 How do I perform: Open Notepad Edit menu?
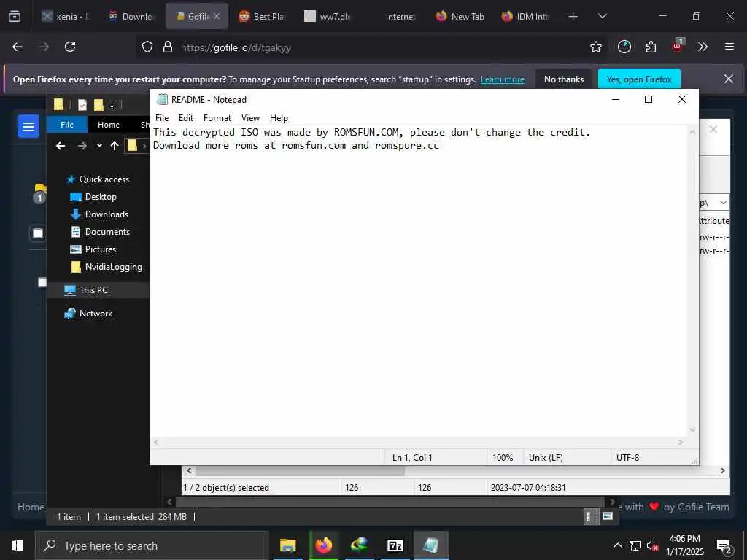click(186, 118)
